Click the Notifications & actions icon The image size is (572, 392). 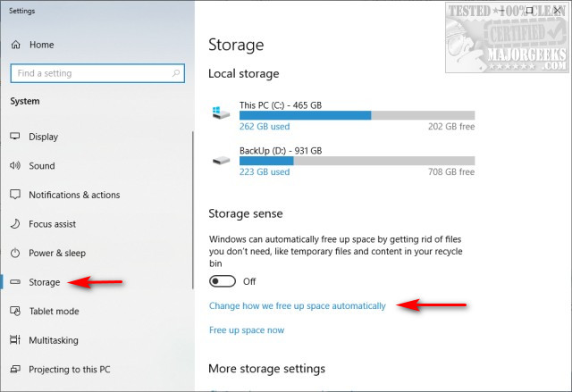(15, 195)
